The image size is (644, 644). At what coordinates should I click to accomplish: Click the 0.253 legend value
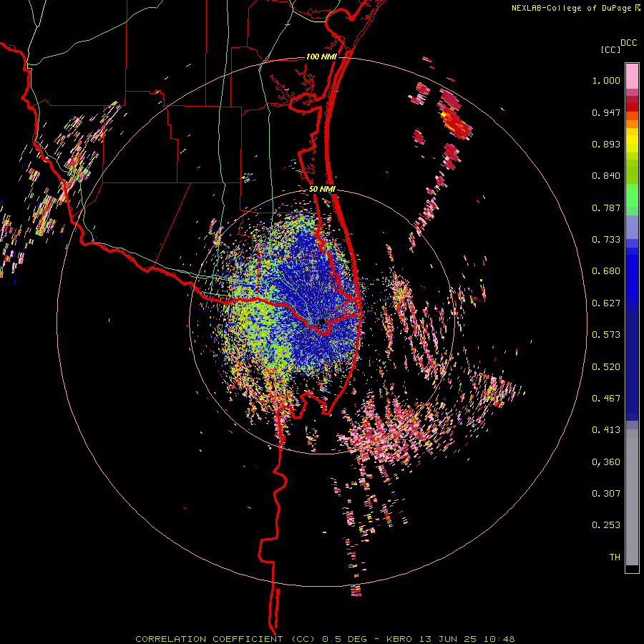click(606, 525)
